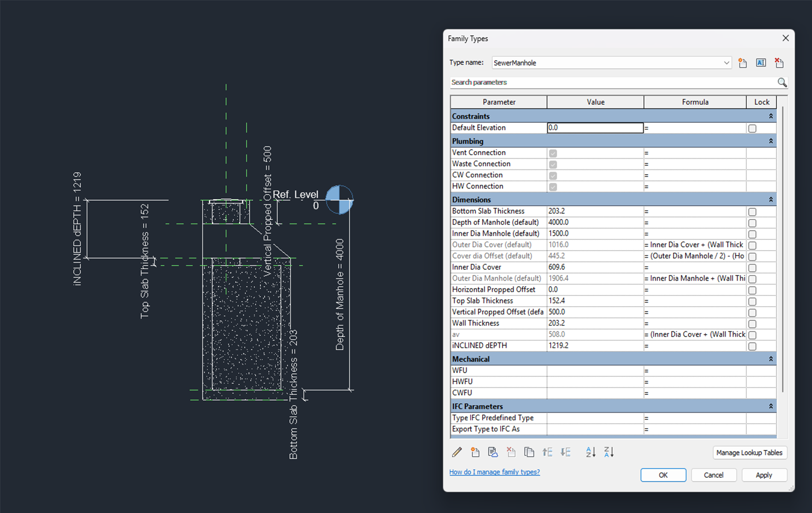Screen dimensions: 812x513
Task: Click the search magnifier icon
Action: tap(782, 82)
